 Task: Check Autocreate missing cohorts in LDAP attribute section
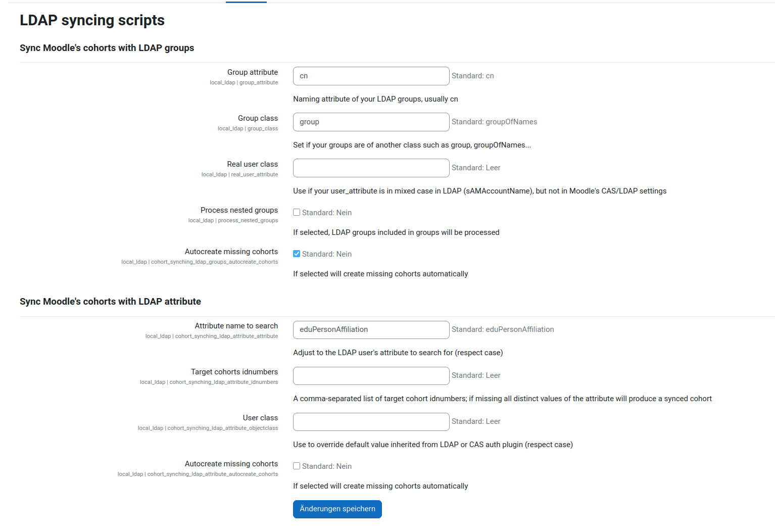297,466
